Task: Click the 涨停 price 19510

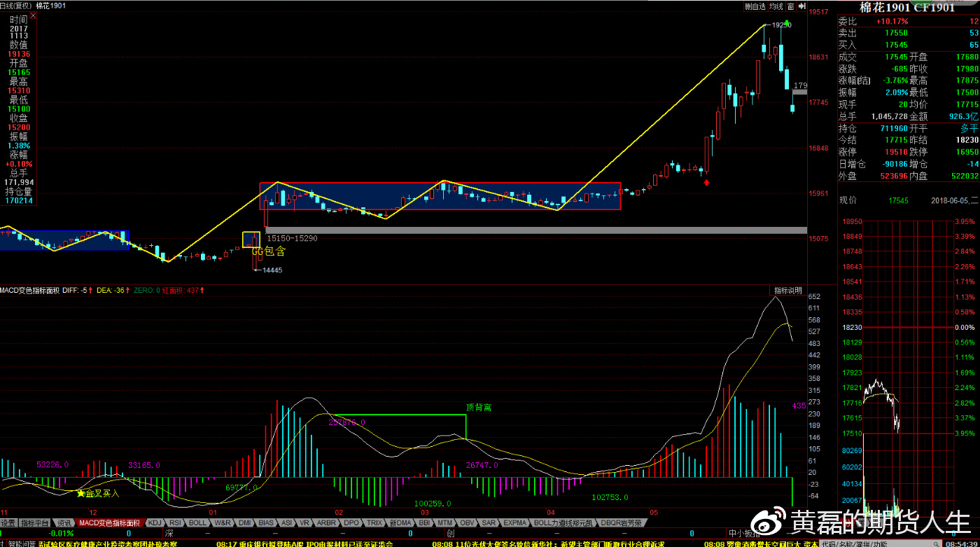Action: pyautogui.click(x=896, y=152)
